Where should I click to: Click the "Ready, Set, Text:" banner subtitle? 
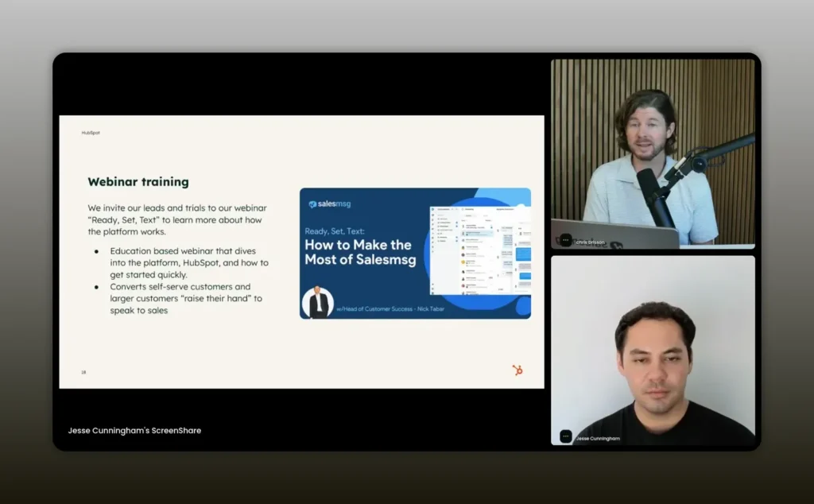(335, 231)
